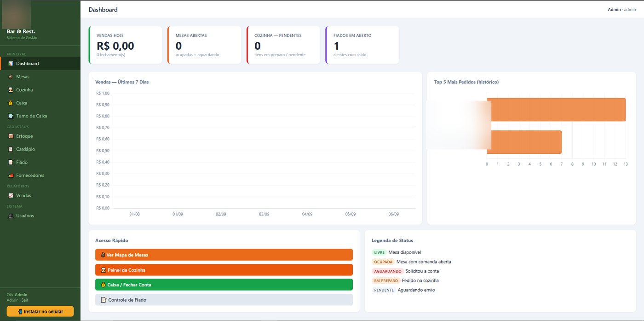Image resolution: width=644 pixels, height=321 pixels.
Task: Click the Mesas icon in sidebar
Action: [11, 76]
